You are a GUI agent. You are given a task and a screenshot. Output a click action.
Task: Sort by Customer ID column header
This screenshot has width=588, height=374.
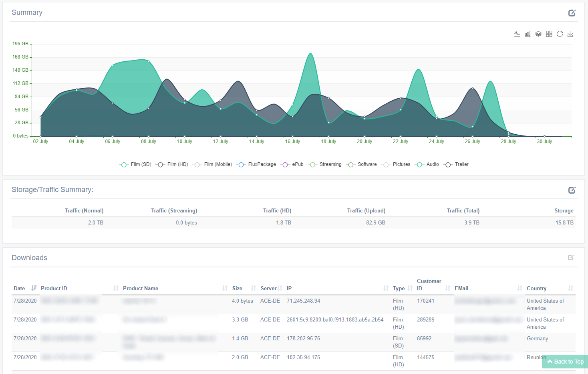coord(429,285)
